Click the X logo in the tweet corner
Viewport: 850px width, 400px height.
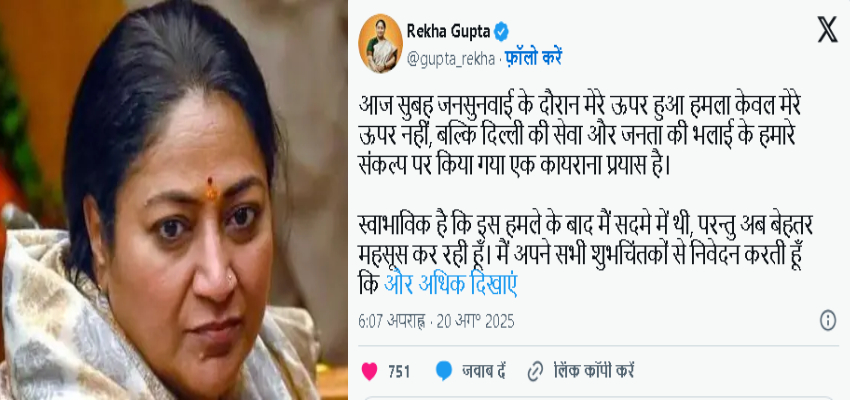[x=827, y=29]
